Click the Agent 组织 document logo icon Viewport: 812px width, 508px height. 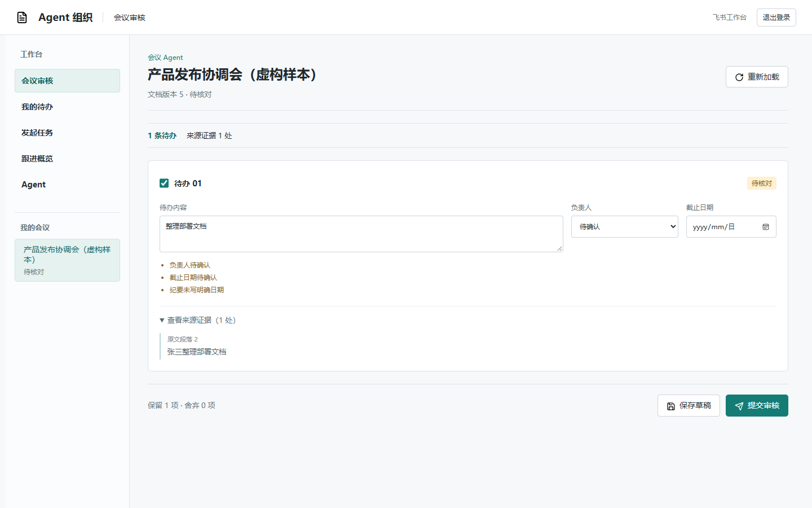22,17
